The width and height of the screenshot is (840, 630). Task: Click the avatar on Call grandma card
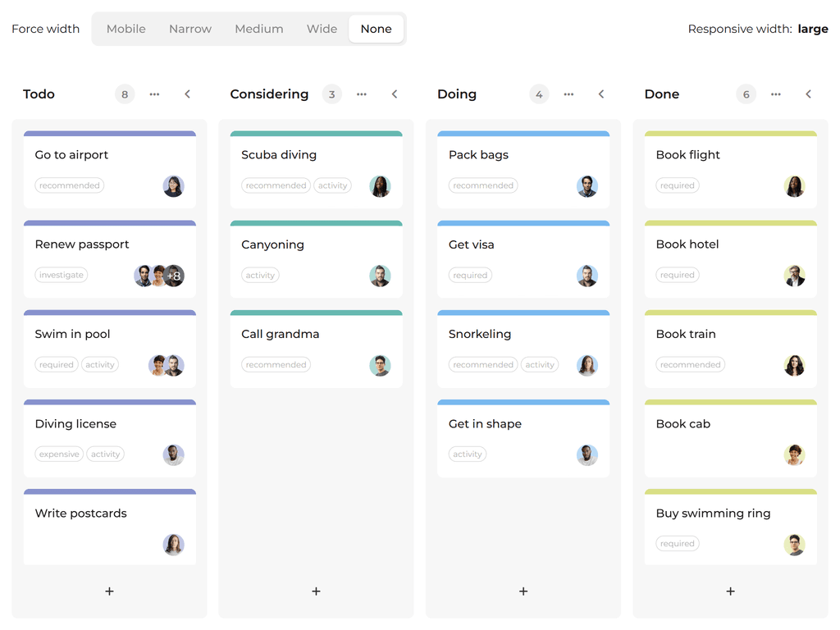pos(380,365)
